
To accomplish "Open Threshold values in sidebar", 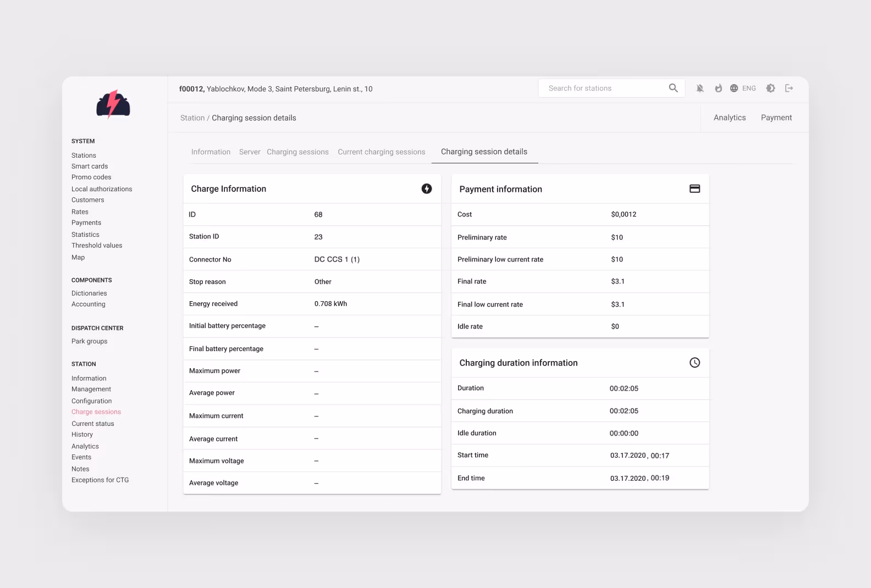I will 97,246.
